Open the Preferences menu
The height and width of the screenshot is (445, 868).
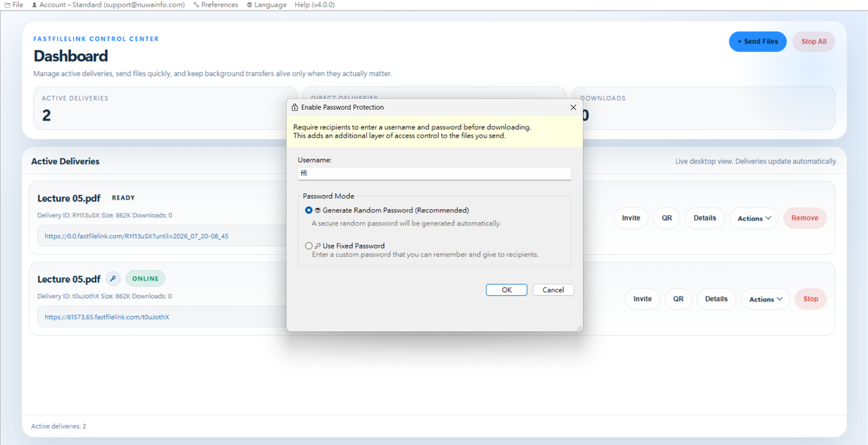pos(216,5)
